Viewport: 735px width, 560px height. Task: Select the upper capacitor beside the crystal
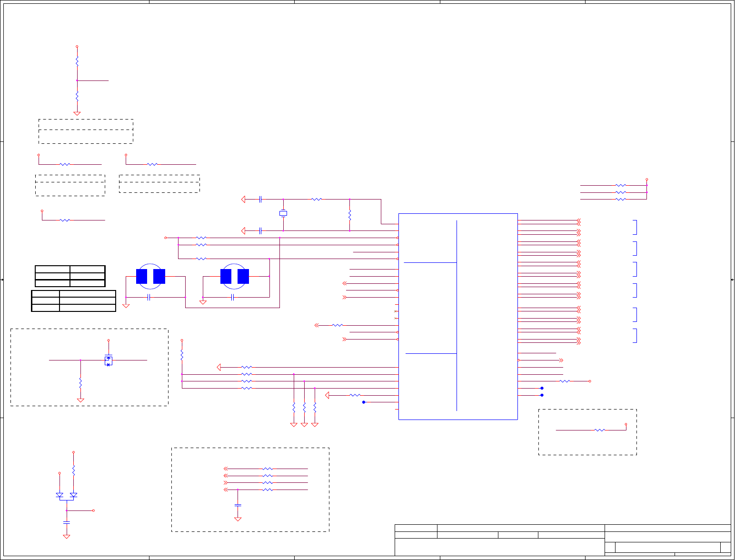(x=260, y=200)
